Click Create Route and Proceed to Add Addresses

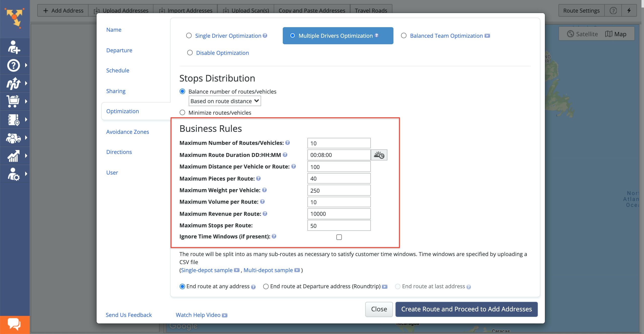click(x=466, y=309)
